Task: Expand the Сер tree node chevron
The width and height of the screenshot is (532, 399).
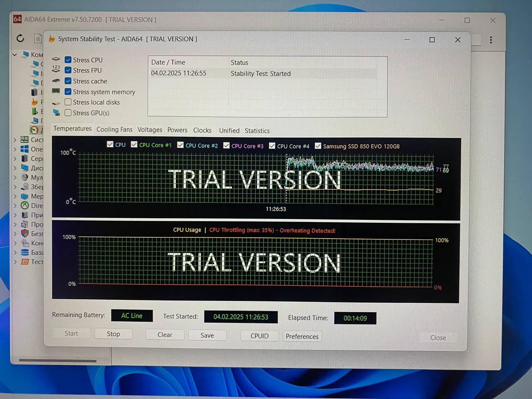Action: coord(15,158)
